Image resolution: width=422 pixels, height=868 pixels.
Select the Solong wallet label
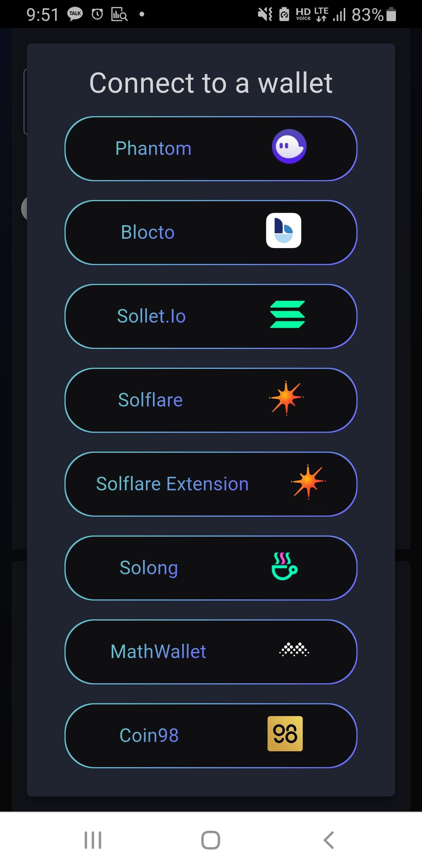pyautogui.click(x=149, y=568)
